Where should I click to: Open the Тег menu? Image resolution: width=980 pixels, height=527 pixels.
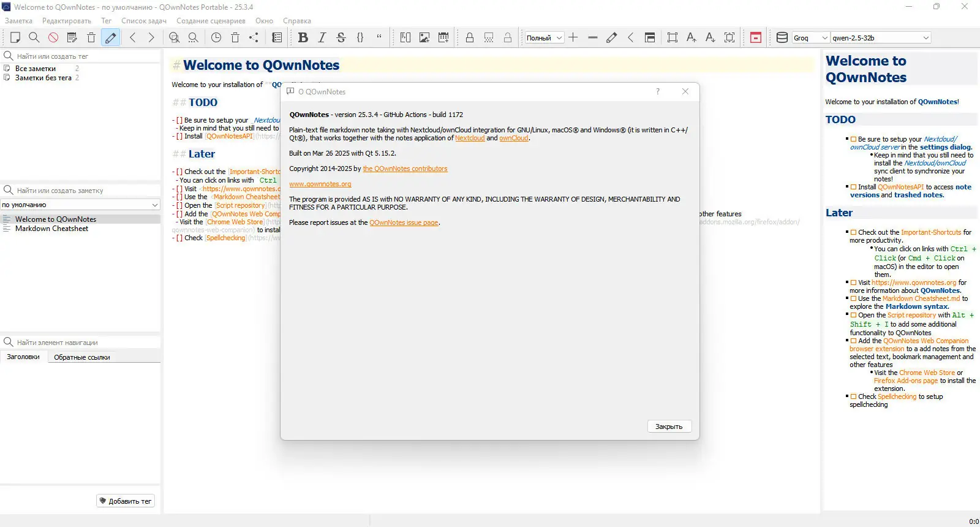click(107, 21)
